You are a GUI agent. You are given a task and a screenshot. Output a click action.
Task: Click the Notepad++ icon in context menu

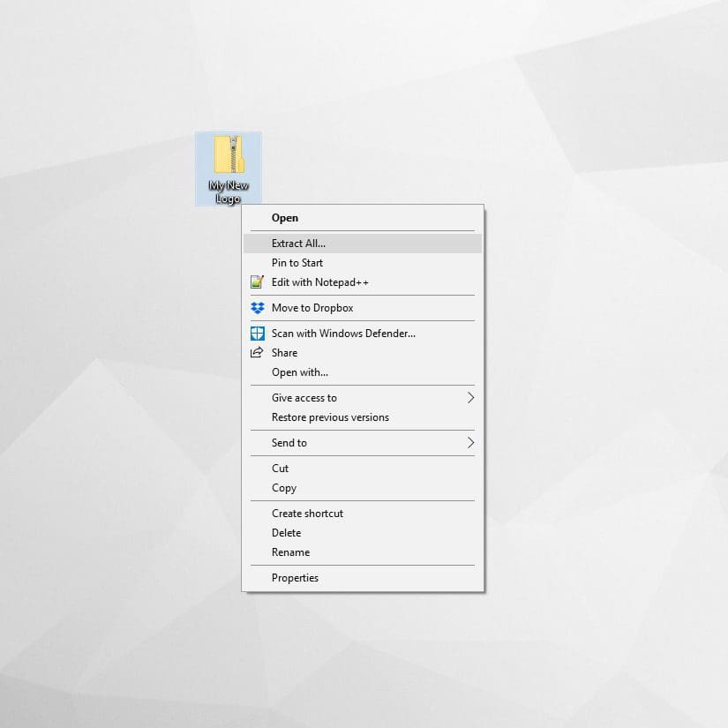coord(257,282)
